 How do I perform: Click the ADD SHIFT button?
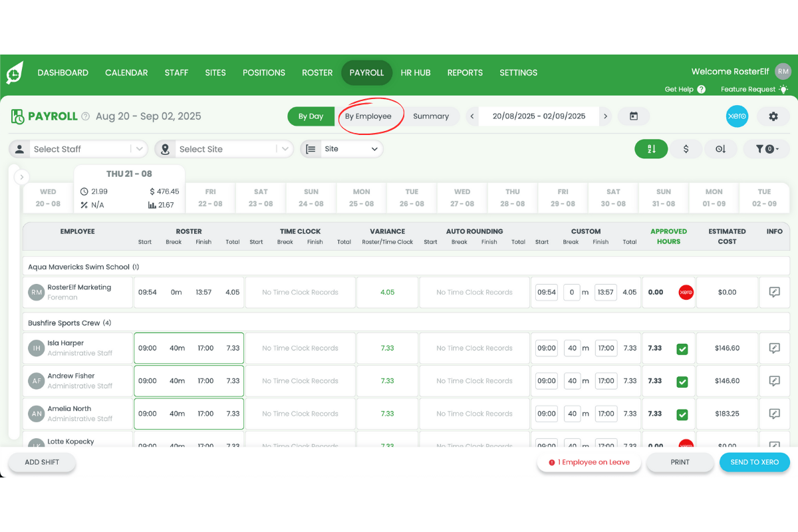click(41, 462)
